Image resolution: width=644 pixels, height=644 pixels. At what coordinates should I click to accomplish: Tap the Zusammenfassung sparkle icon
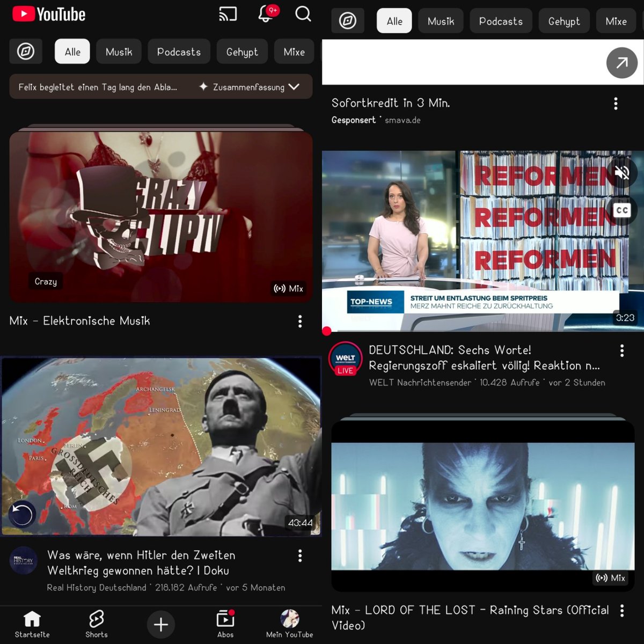pos(203,86)
